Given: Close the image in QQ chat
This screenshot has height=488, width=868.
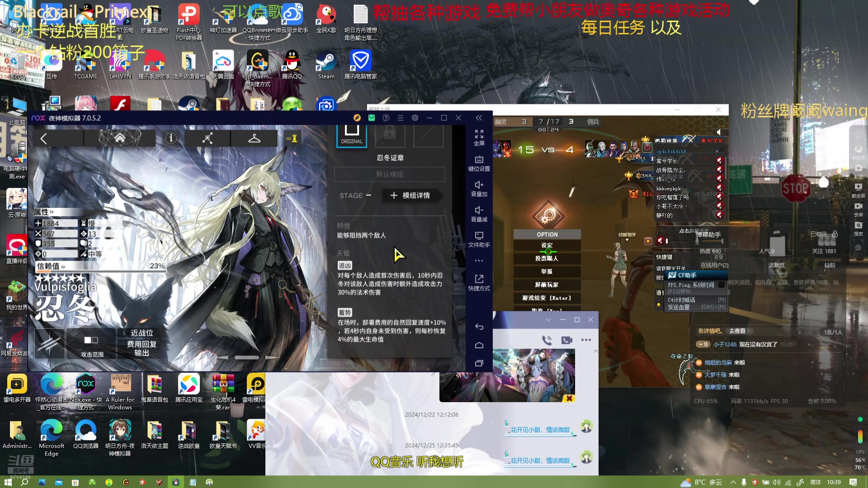Looking at the screenshot, I should click(569, 398).
